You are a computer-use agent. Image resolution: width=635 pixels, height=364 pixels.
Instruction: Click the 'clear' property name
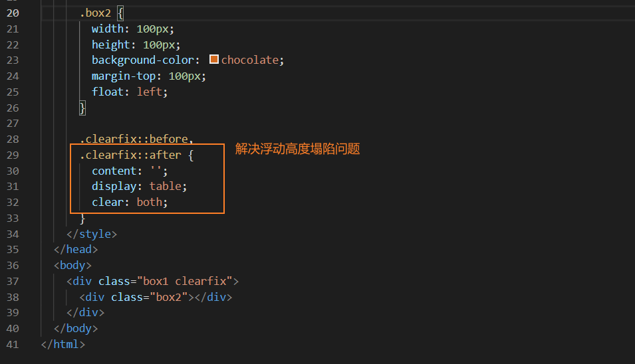107,202
